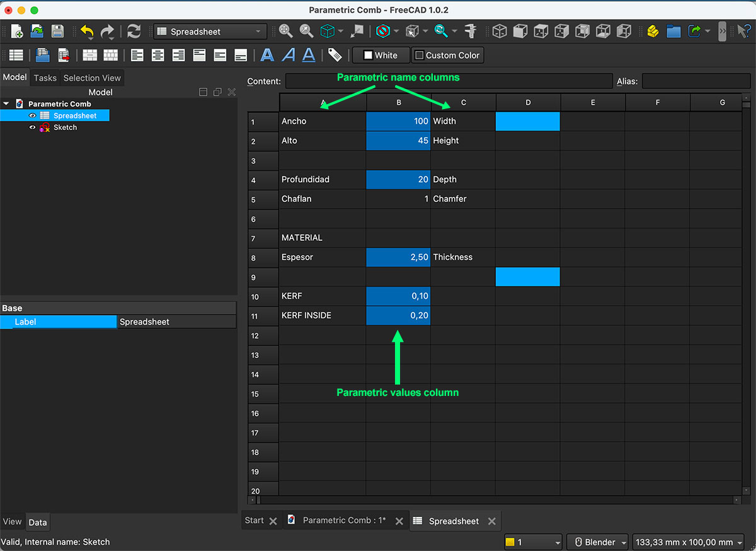This screenshot has width=756, height=551.
Task: Split the merged cell icon
Action: 111,55
